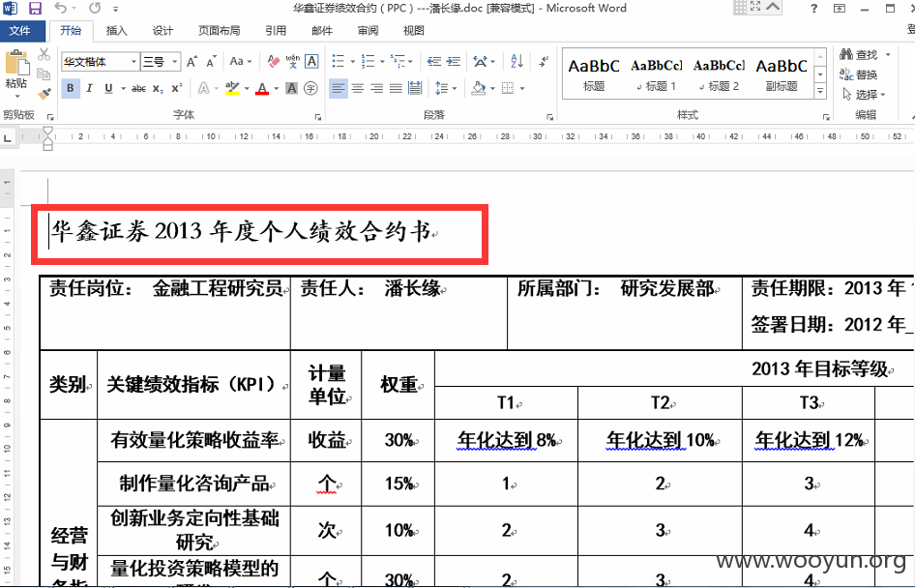
Task: Open the numbered list dropdown arrow
Action: coord(382,61)
